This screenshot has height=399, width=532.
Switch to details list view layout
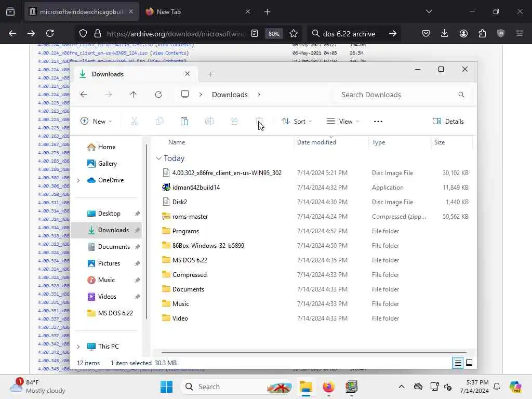[458, 363]
